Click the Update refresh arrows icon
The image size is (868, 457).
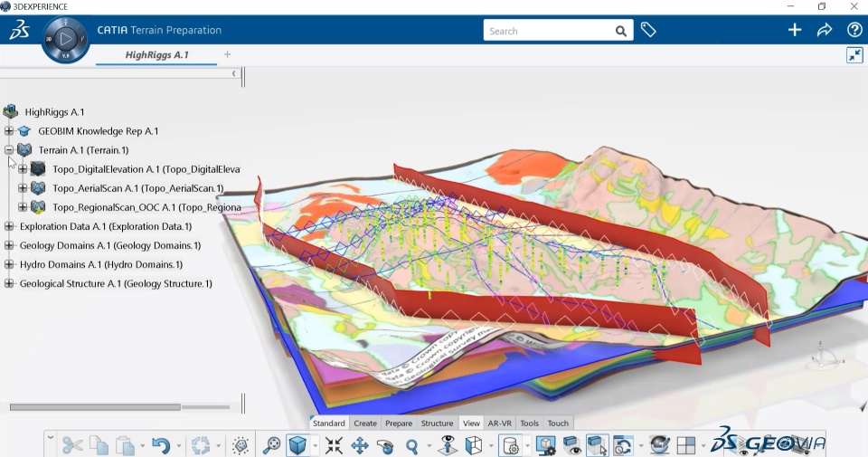[201, 445]
